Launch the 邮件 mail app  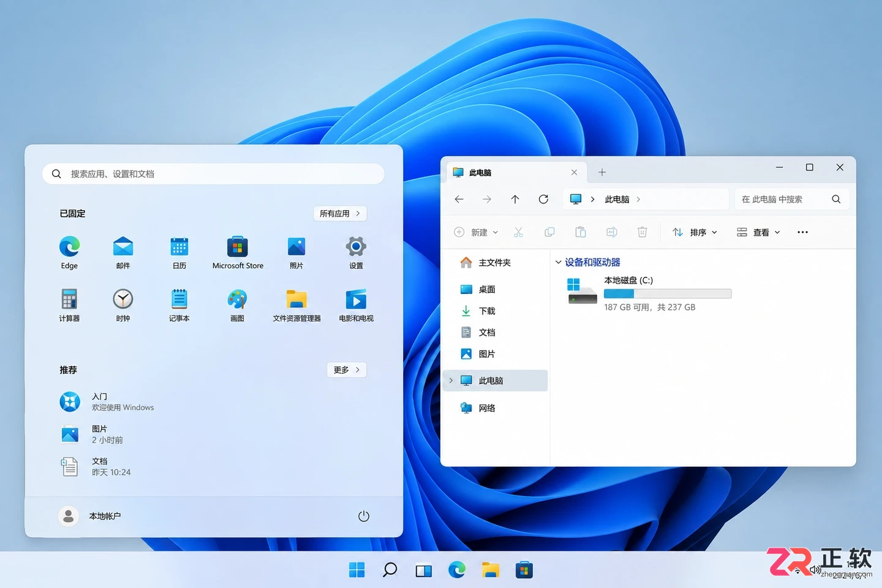coord(123,252)
